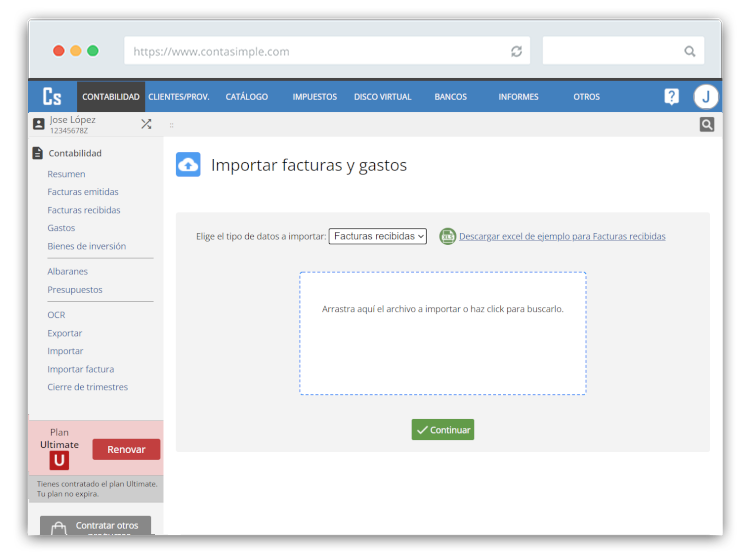The width and height of the screenshot is (750, 552).
Task: Click the browser search magnifier icon
Action: tap(689, 51)
